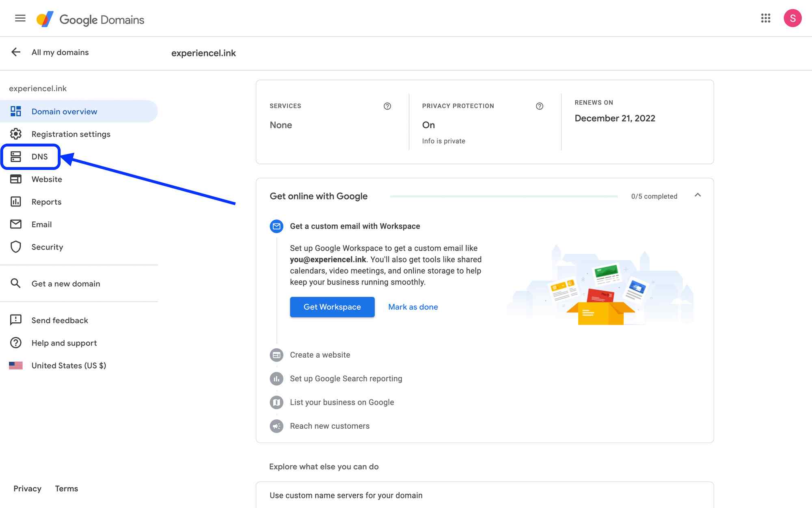
Task: Click the Privacy Protection help icon
Action: 540,106
